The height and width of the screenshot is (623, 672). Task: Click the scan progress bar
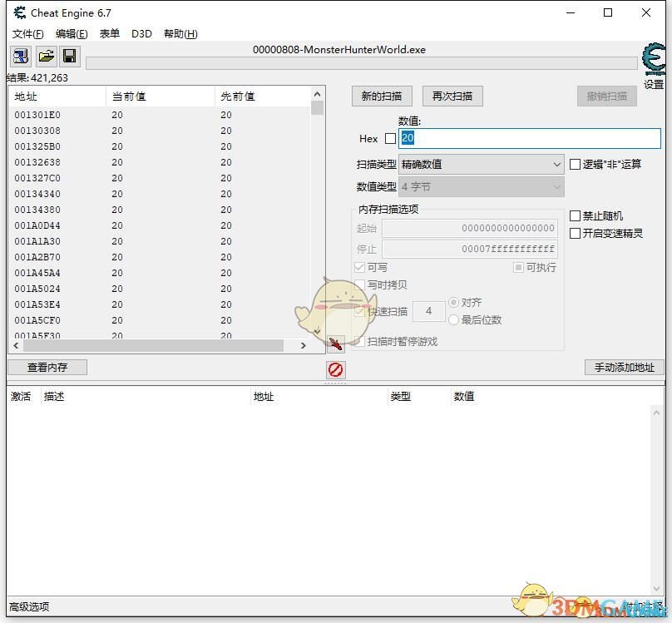pos(362,63)
